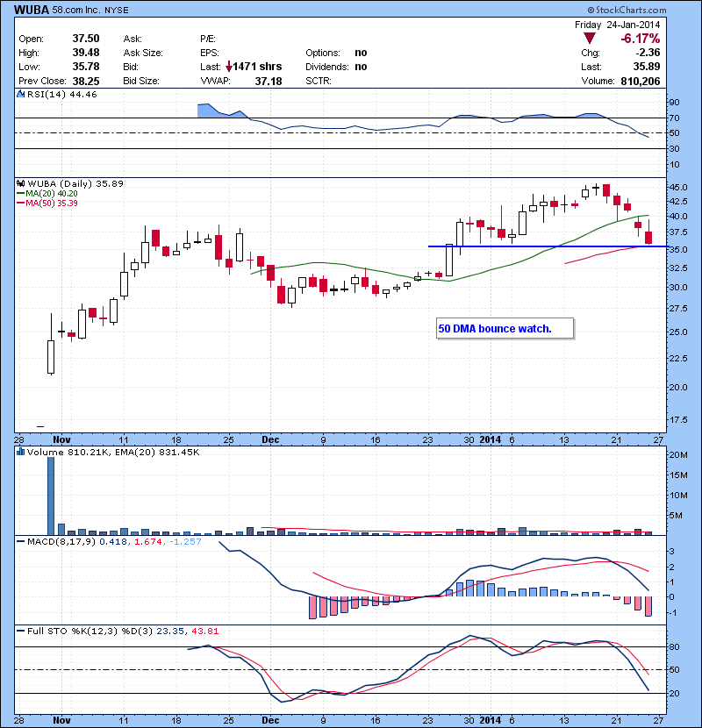The width and height of the screenshot is (702, 728).
Task: Click the 'Options: no' field
Action: [336, 53]
